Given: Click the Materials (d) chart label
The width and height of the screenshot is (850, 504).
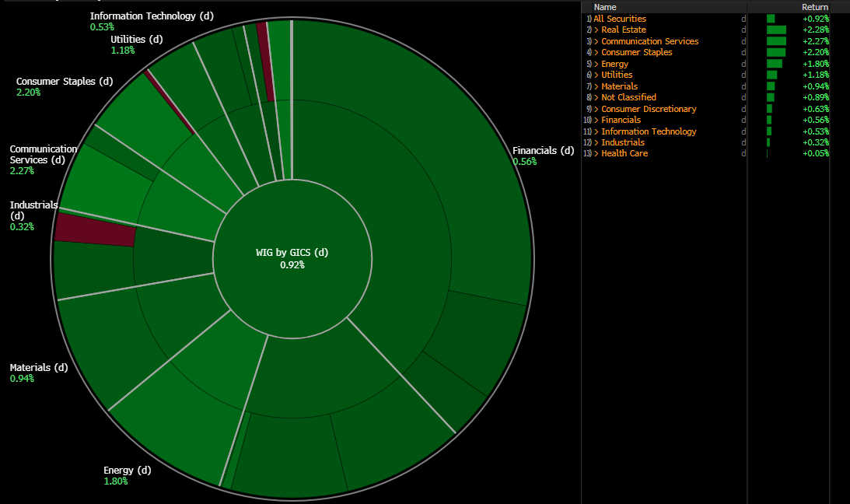Looking at the screenshot, I should click(x=39, y=368).
